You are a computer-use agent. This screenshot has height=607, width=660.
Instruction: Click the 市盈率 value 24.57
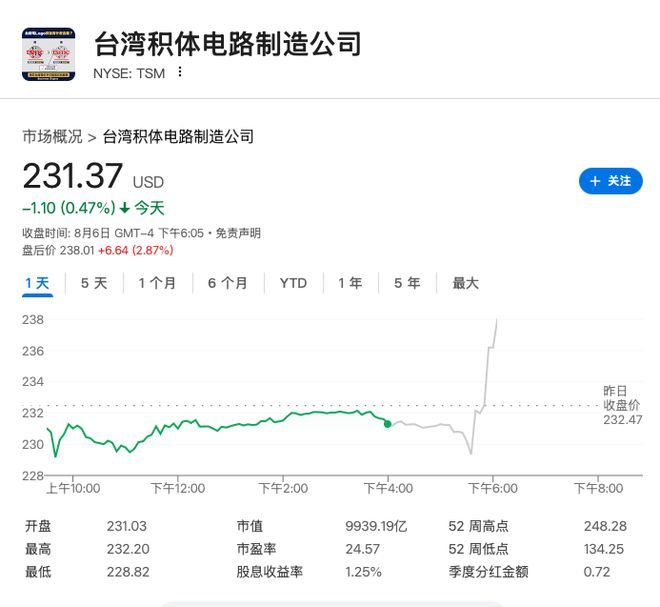[362, 549]
